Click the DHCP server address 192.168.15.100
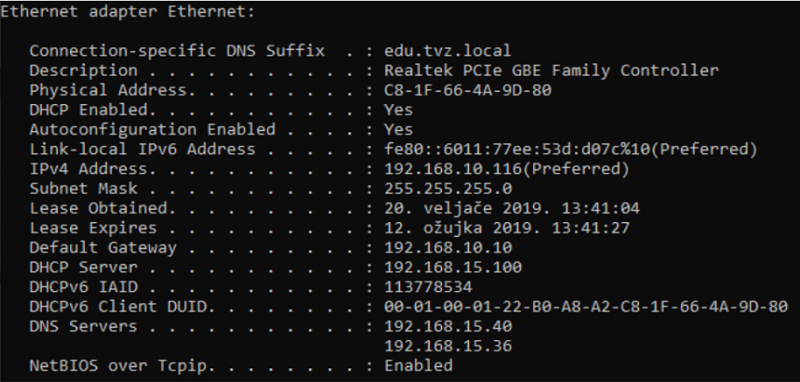The height and width of the screenshot is (382, 800). pyautogui.click(x=453, y=267)
